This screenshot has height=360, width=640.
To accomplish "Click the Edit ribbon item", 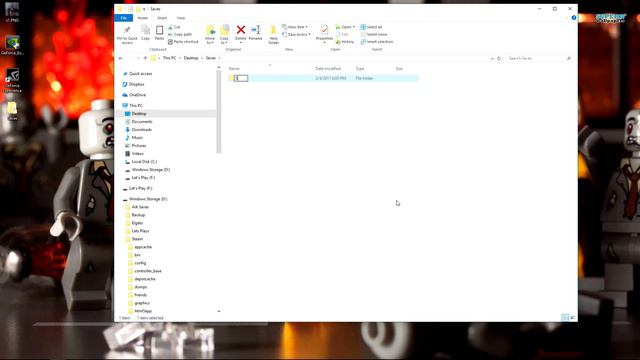I will click(342, 34).
